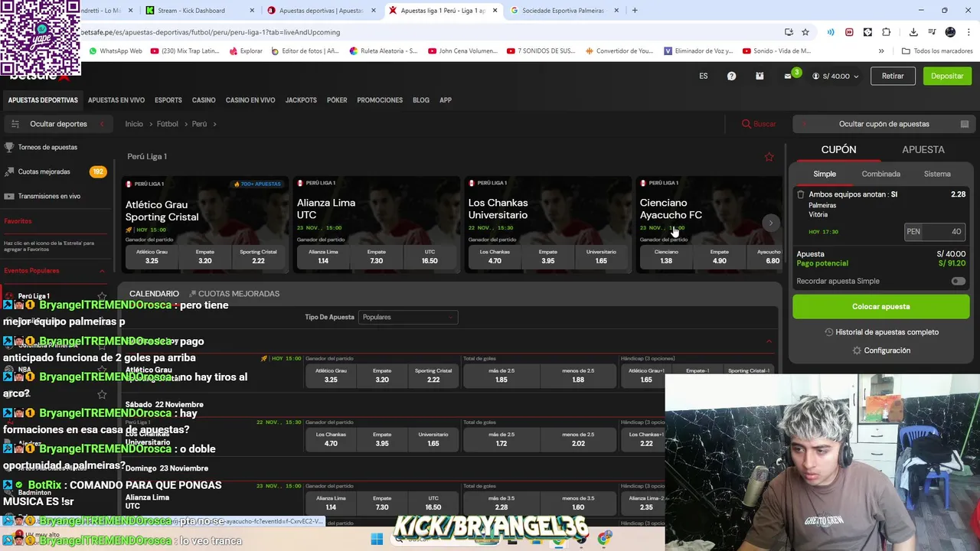The width and height of the screenshot is (980, 551).
Task: Open the JACKPOTS menu item
Action: (301, 100)
